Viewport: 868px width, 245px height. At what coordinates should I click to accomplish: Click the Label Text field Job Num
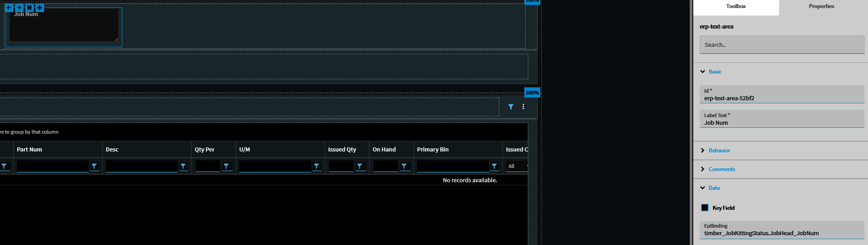[782, 119]
